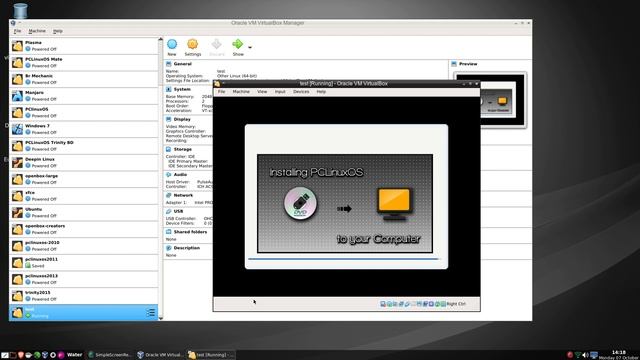Click the Windows 7 machine's OS icon
The image size is (640, 360).
(x=17, y=129)
